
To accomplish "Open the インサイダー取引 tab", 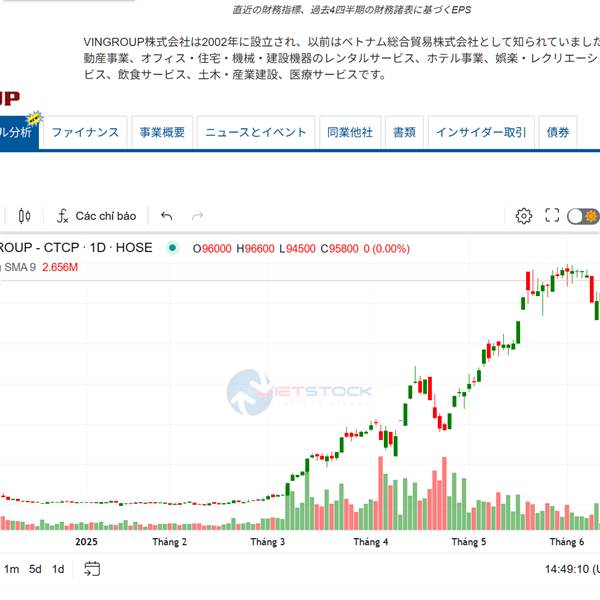I will [481, 132].
